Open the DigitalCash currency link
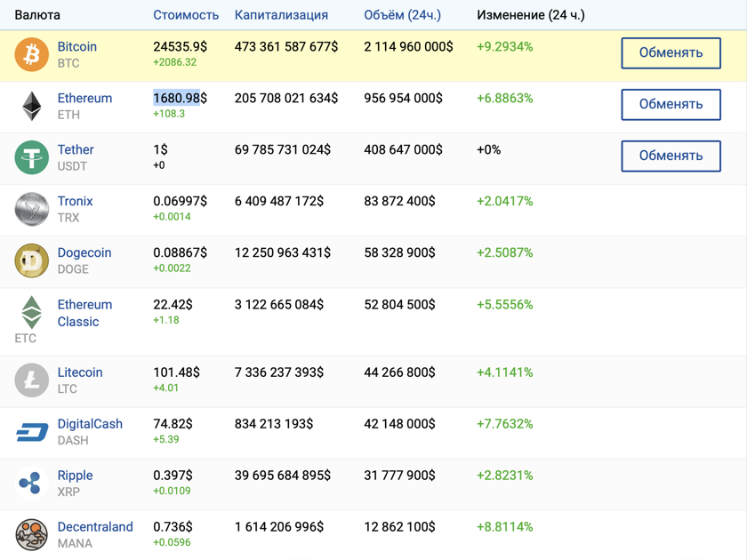 pos(90,424)
